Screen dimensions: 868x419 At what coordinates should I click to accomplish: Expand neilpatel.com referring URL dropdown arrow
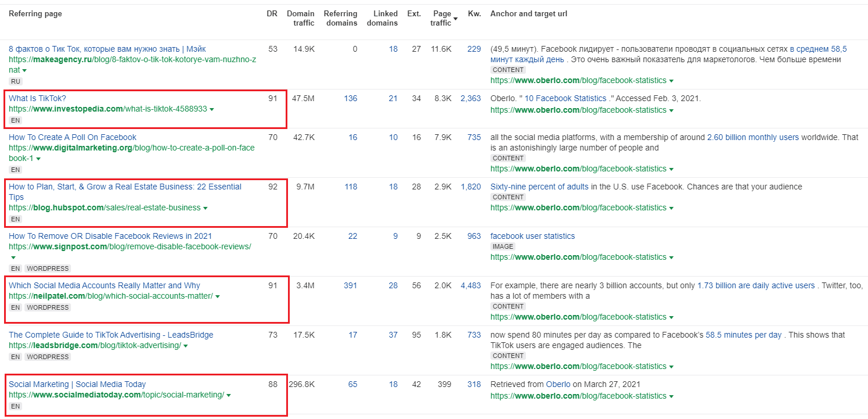click(x=218, y=296)
